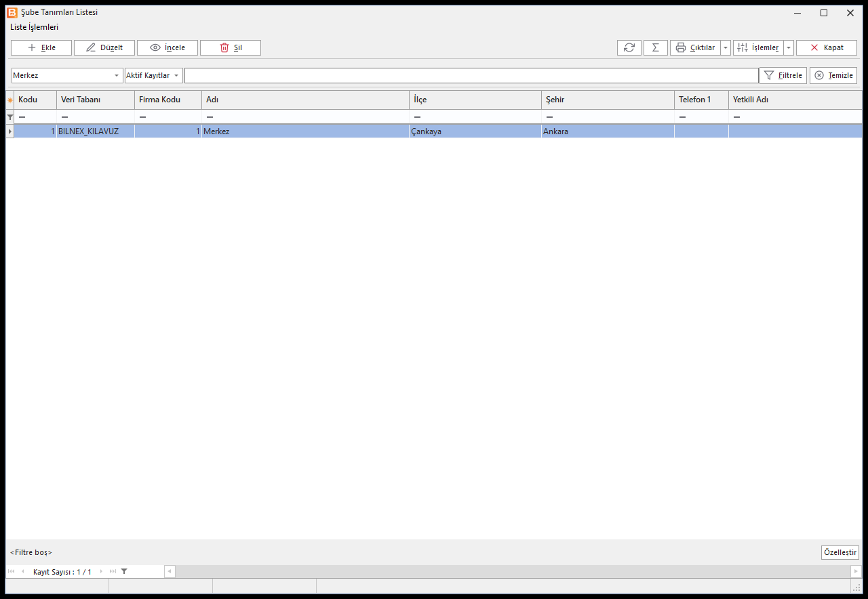This screenshot has width=868, height=599.
Task: Apply the filter with Filtrele
Action: [x=783, y=75]
